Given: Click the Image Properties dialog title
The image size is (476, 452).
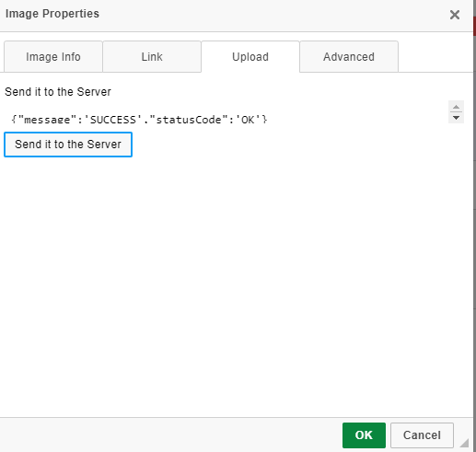Looking at the screenshot, I should [x=52, y=14].
